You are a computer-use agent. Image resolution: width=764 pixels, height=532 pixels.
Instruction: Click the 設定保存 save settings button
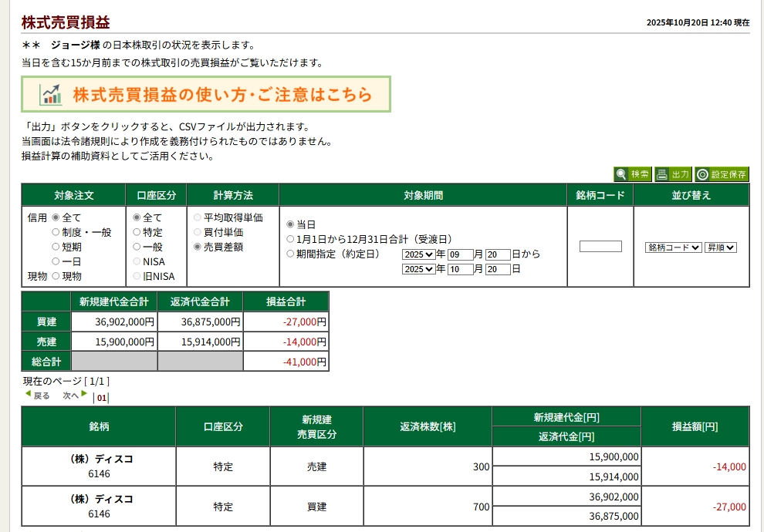pyautogui.click(x=722, y=174)
